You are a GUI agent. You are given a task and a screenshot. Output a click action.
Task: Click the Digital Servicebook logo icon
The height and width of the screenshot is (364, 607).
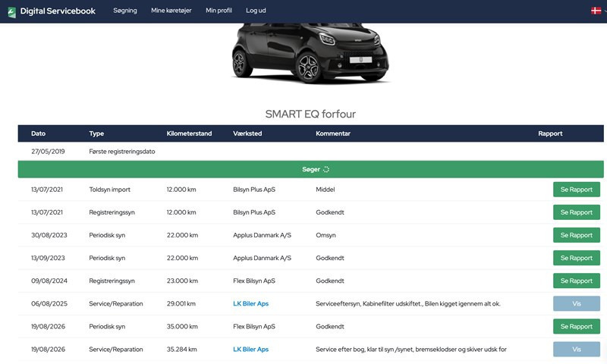point(12,12)
